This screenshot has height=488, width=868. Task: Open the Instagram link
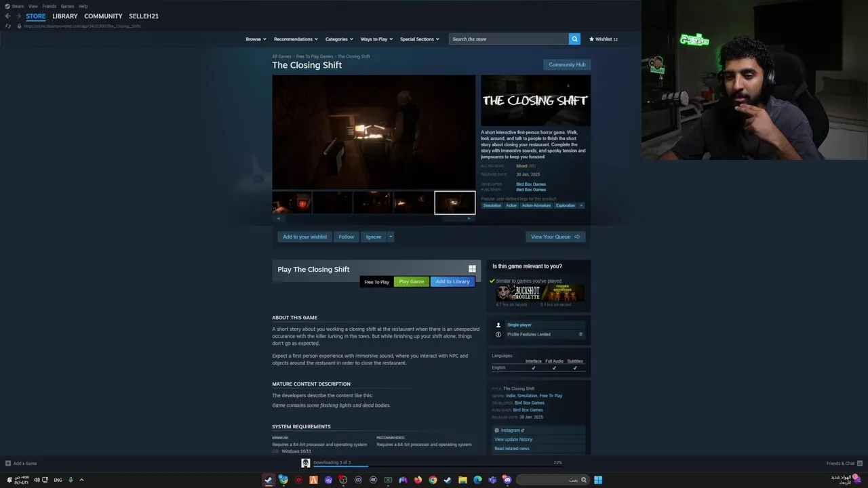click(x=510, y=430)
